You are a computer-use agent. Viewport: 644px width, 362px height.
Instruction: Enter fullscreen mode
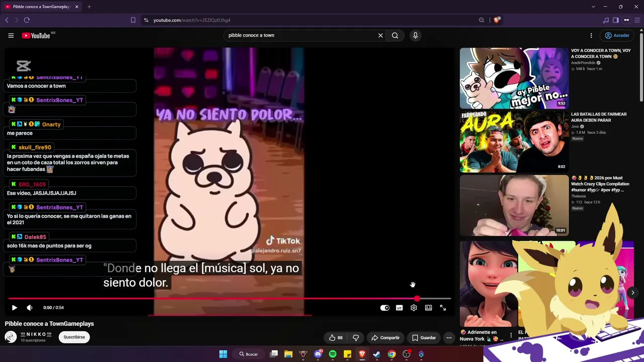(443, 308)
